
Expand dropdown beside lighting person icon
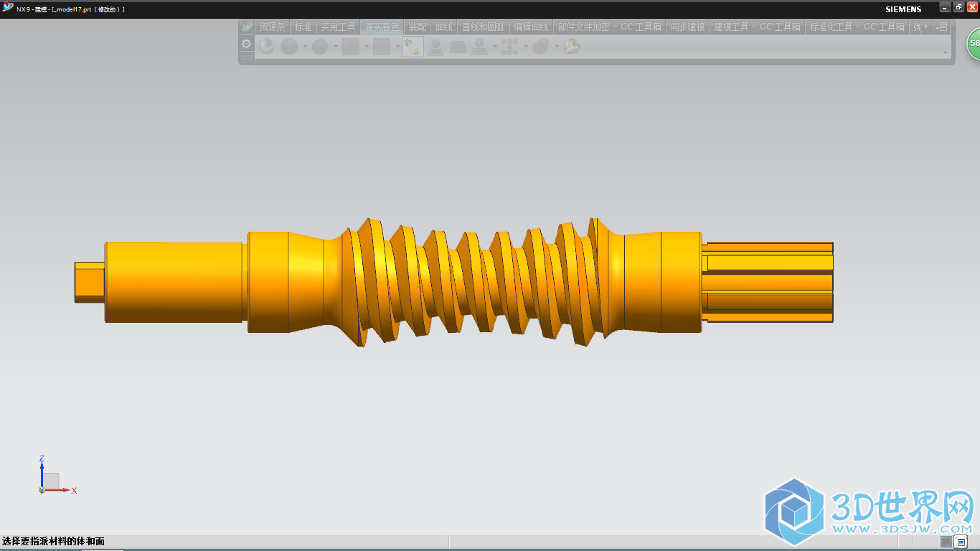click(495, 47)
